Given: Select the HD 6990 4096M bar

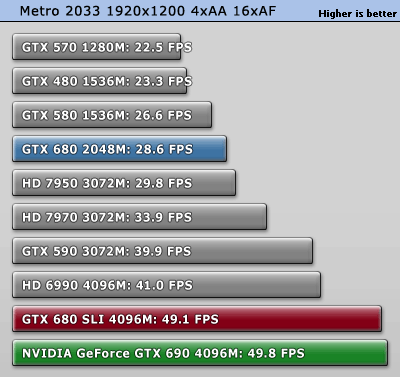Looking at the screenshot, I should click(167, 285).
